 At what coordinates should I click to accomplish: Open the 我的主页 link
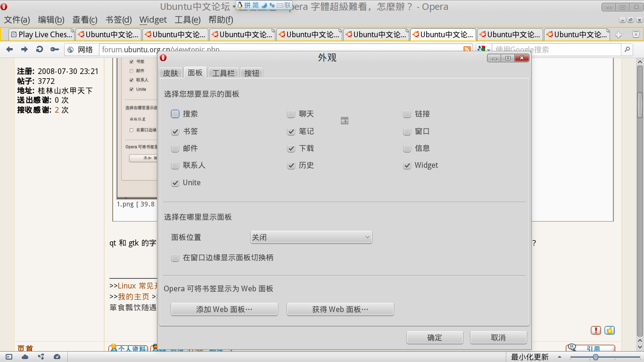pos(133,296)
